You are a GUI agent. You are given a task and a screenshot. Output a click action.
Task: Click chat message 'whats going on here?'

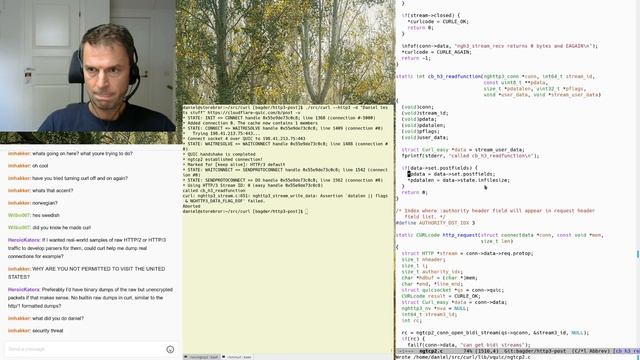coord(82,153)
